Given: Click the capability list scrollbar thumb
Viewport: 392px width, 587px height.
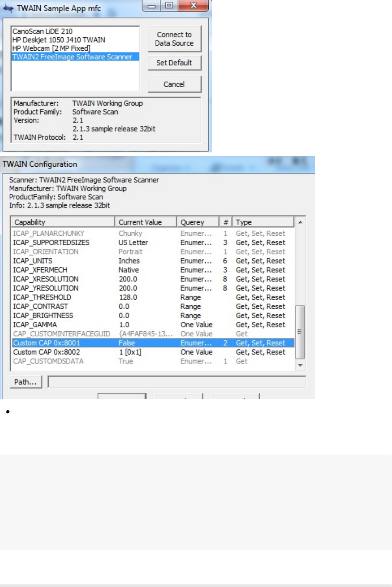Looking at the screenshot, I should (300, 332).
